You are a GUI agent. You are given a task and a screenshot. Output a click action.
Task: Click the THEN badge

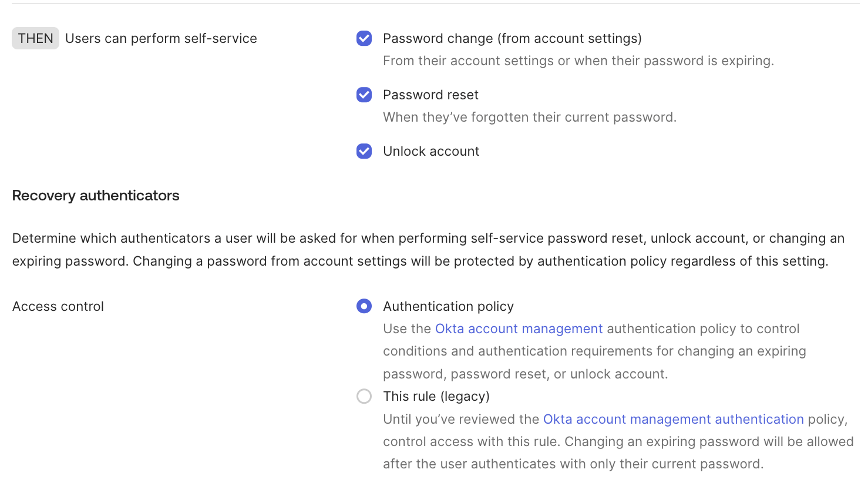click(x=35, y=38)
